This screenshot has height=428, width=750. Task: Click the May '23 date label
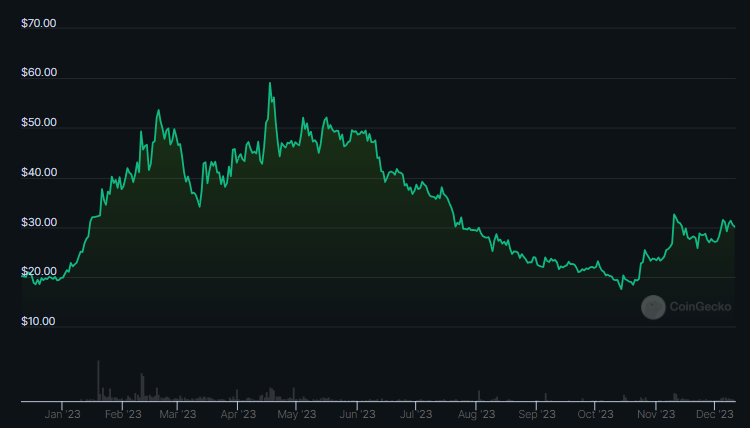coord(297,414)
